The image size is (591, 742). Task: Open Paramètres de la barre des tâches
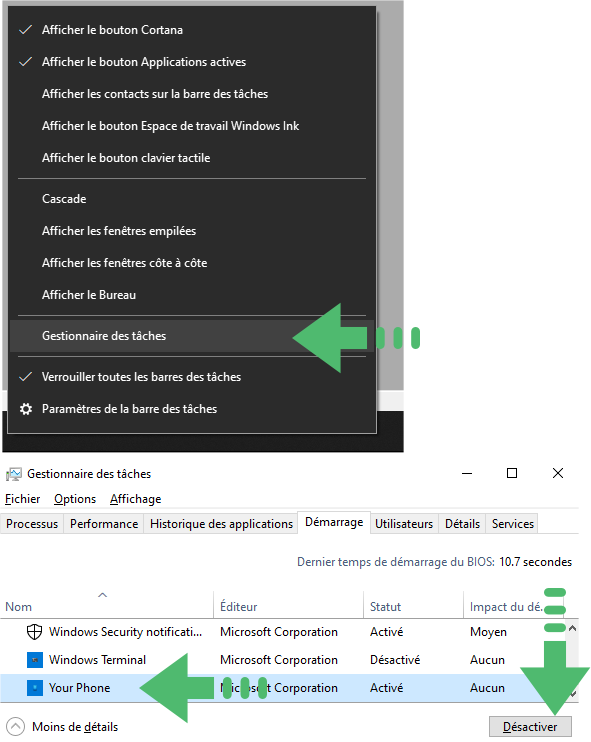pos(193,409)
